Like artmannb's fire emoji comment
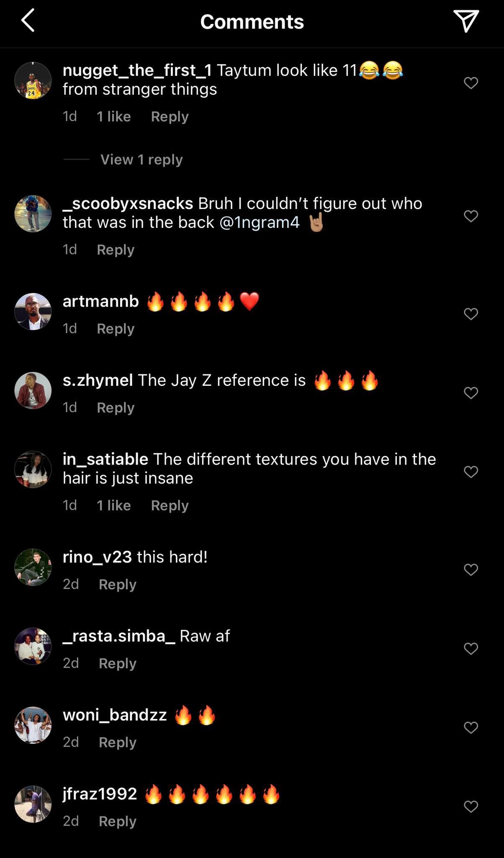 tap(471, 314)
